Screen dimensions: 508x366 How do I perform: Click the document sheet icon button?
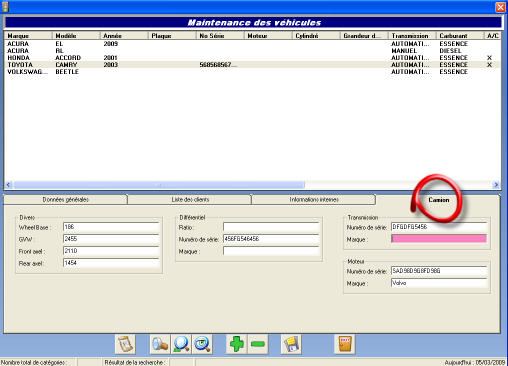125,344
